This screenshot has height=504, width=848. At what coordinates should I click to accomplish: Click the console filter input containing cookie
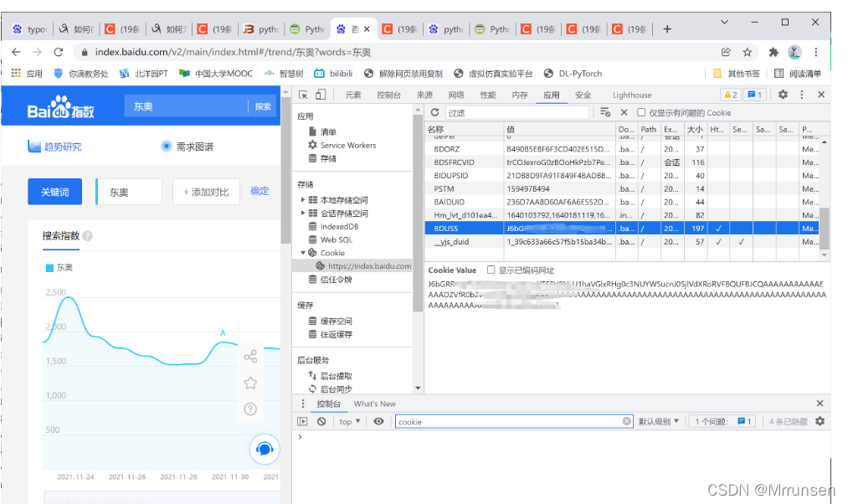(514, 421)
